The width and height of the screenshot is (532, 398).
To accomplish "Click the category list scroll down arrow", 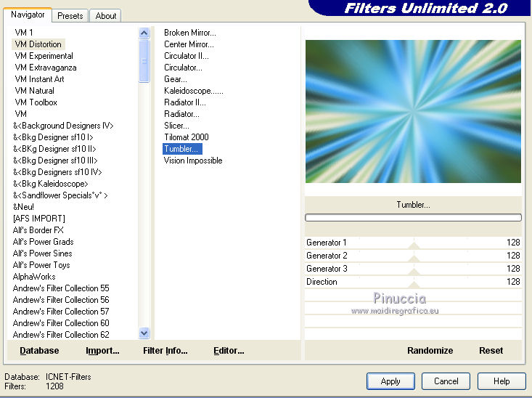I will [x=144, y=333].
